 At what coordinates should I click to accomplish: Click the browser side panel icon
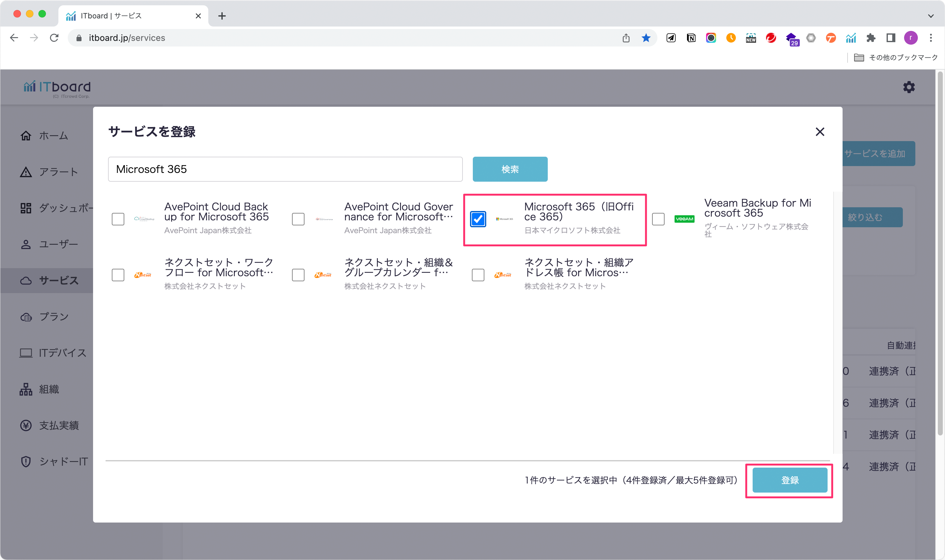pos(891,38)
